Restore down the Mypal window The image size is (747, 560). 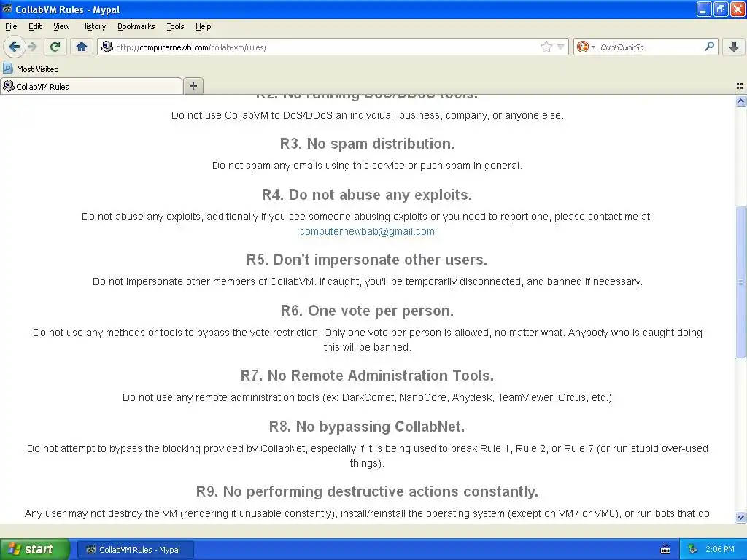(x=721, y=9)
